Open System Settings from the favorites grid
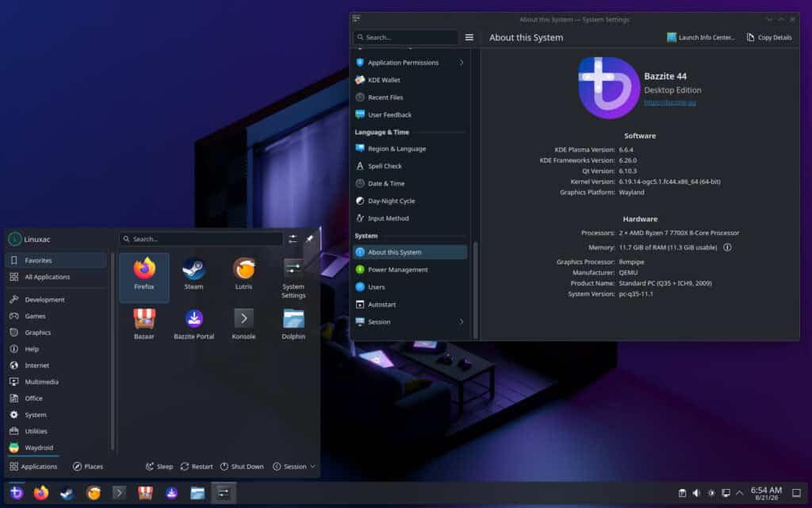 (x=293, y=279)
